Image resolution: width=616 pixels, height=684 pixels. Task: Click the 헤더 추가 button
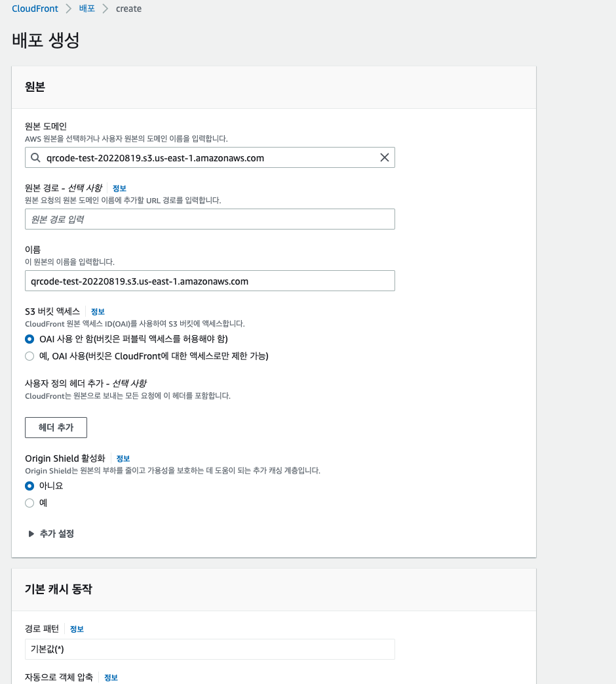point(56,428)
